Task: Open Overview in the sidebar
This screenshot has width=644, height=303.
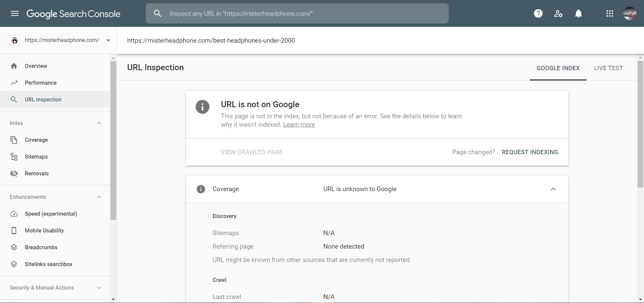Action: [x=55, y=66]
